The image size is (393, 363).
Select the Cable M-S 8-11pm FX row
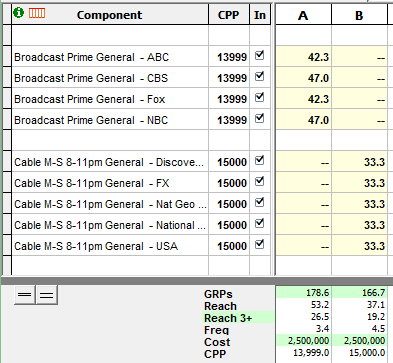[x=110, y=183]
